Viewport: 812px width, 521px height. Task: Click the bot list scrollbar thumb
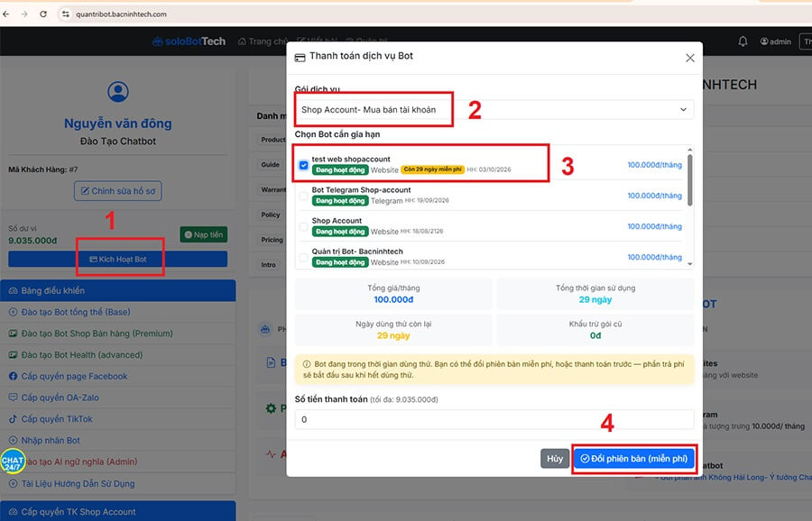pos(689,179)
